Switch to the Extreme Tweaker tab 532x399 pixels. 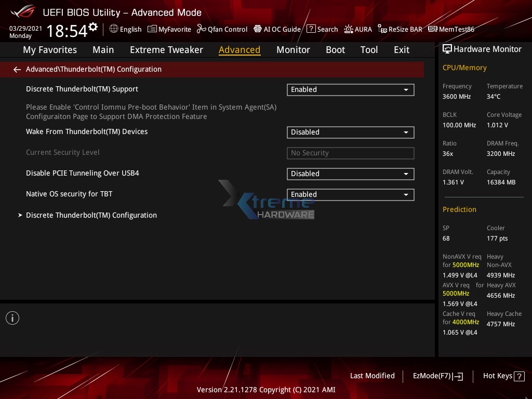166,50
